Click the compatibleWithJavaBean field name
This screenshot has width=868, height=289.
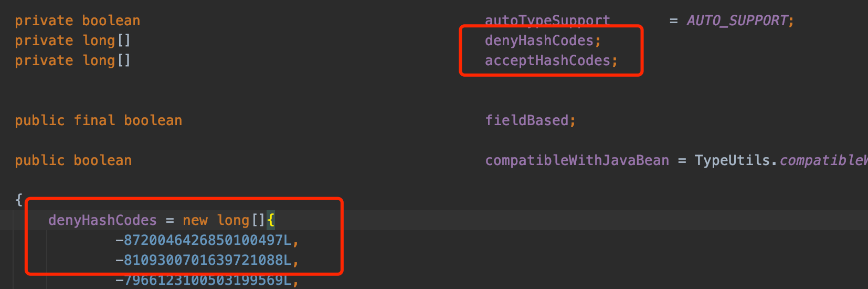pos(577,160)
